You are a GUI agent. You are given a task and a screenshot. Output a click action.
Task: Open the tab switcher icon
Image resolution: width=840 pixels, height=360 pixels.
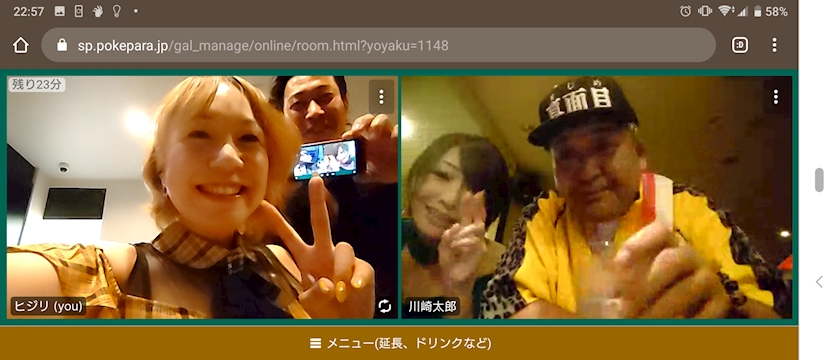tap(740, 45)
